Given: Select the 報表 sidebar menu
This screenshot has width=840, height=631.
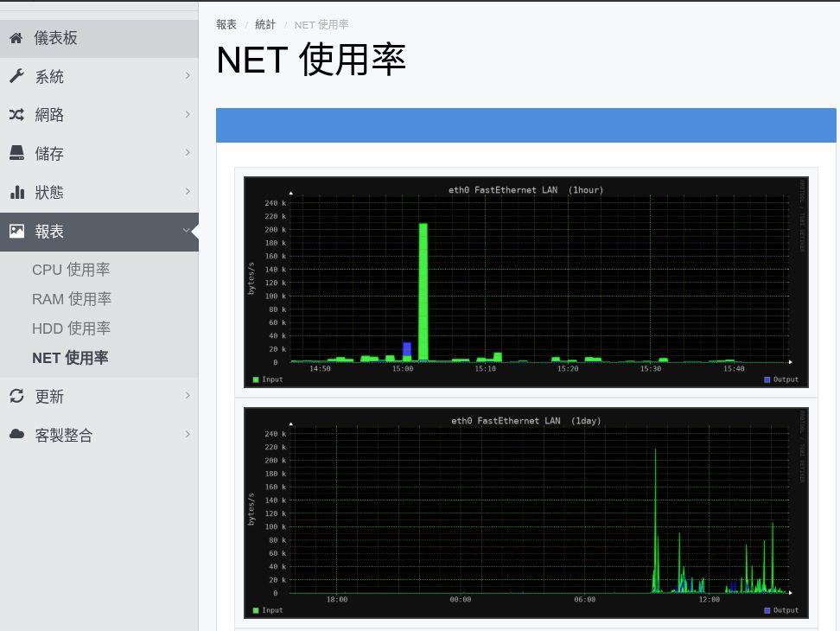Looking at the screenshot, I should tap(99, 232).
